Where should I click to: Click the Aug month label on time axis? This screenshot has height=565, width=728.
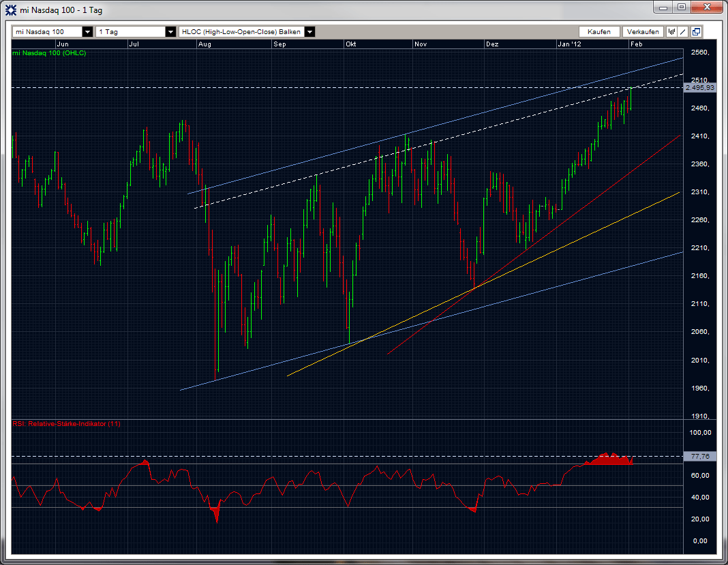(204, 44)
